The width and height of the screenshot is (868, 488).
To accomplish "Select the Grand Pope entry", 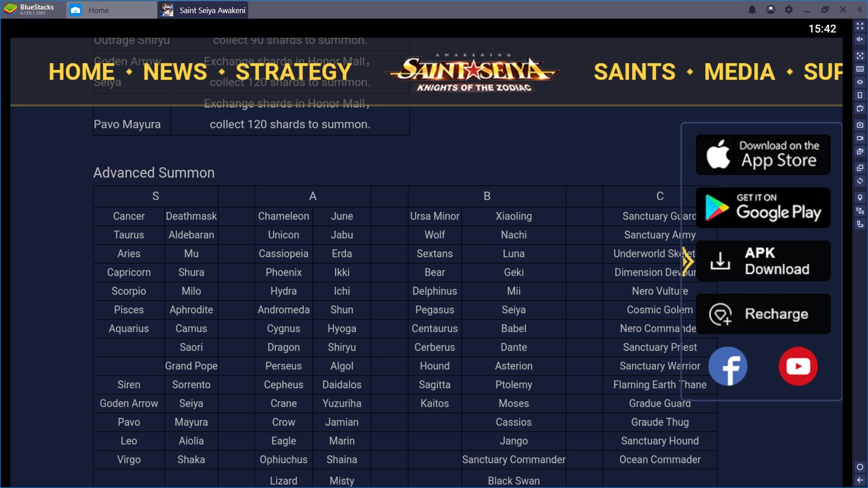I will pos(191,366).
